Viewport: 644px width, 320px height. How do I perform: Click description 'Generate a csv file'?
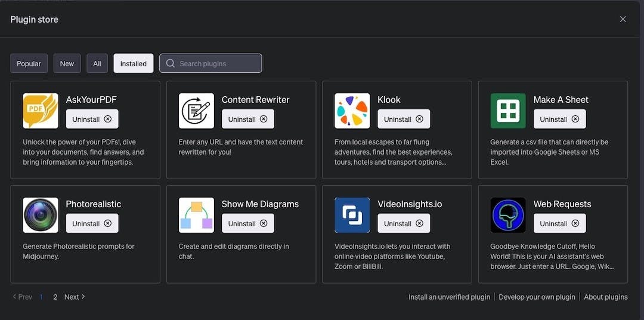click(550, 152)
